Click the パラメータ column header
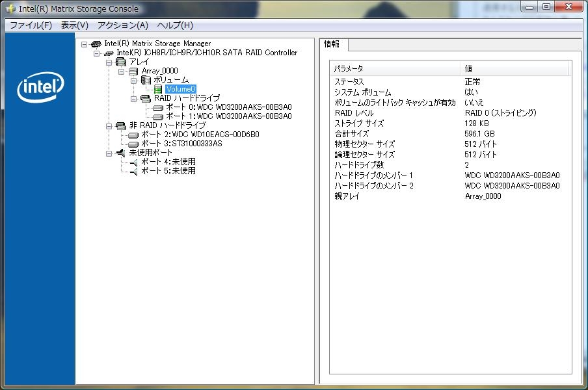The image size is (588, 390). pyautogui.click(x=395, y=68)
